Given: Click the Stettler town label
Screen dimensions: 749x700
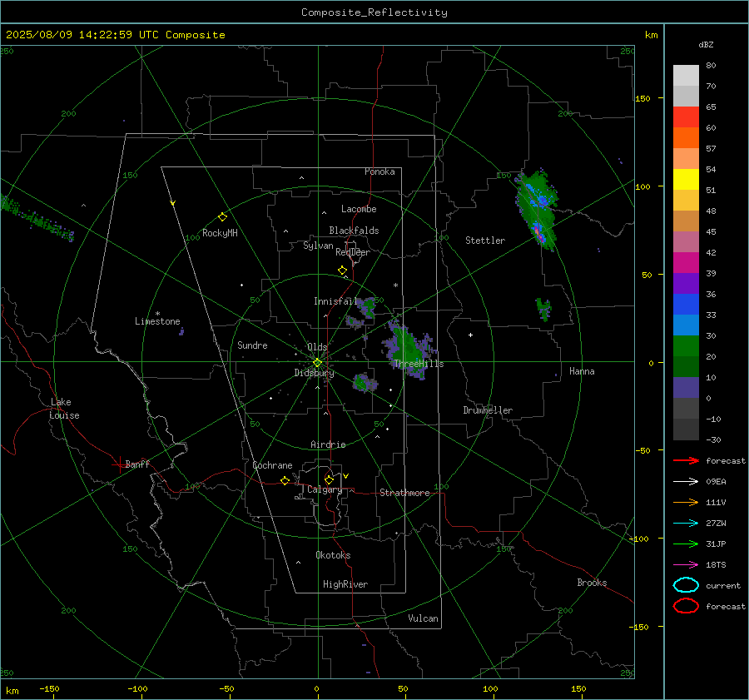Looking at the screenshot, I should [x=485, y=241].
